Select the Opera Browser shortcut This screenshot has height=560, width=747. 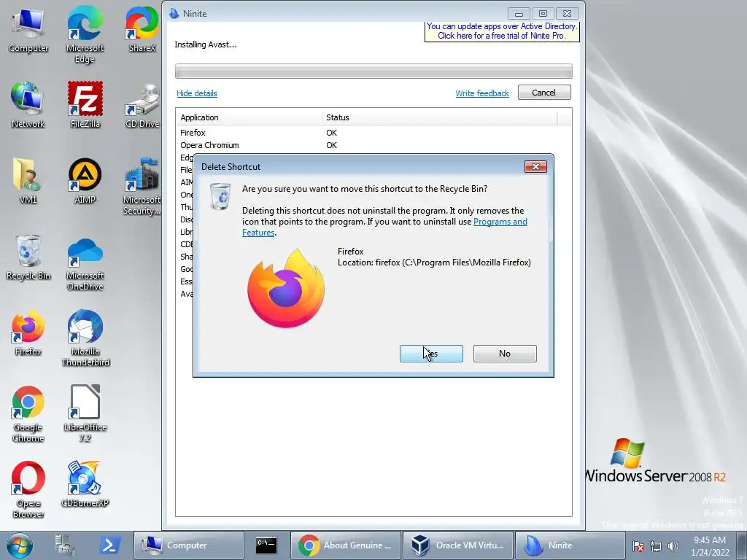click(x=28, y=489)
